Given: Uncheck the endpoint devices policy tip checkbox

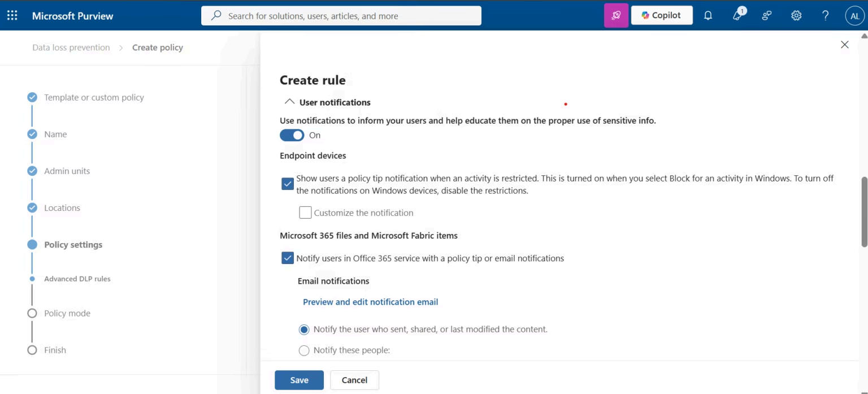Looking at the screenshot, I should coord(288,184).
